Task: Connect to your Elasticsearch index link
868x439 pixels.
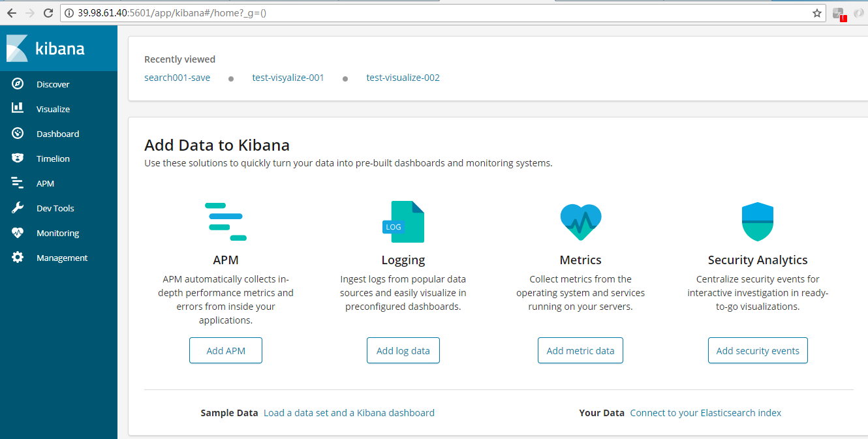Action: point(705,413)
